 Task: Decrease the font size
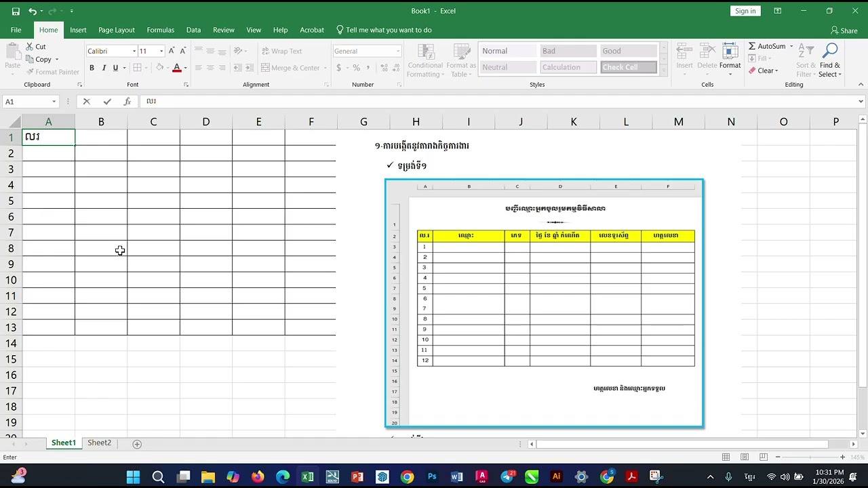coord(183,51)
